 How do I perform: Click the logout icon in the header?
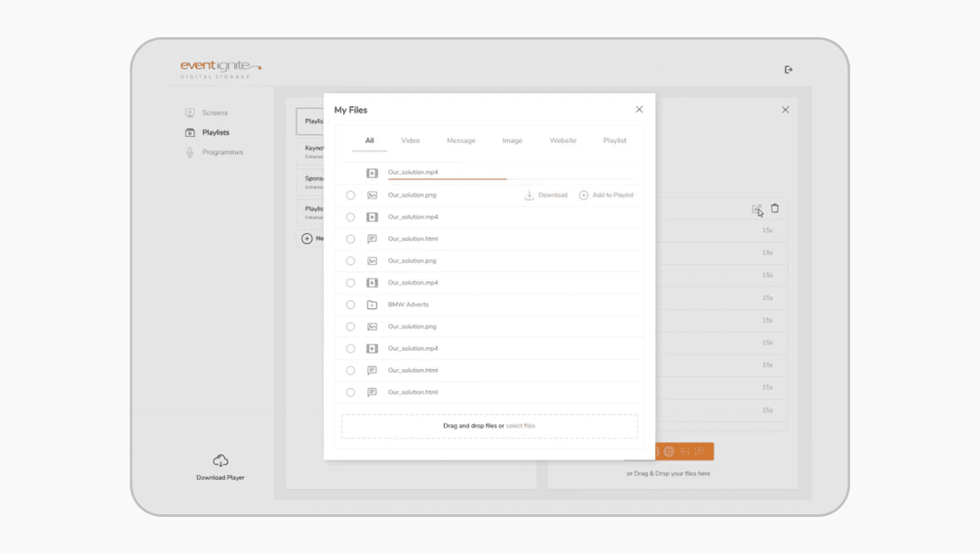[789, 69]
